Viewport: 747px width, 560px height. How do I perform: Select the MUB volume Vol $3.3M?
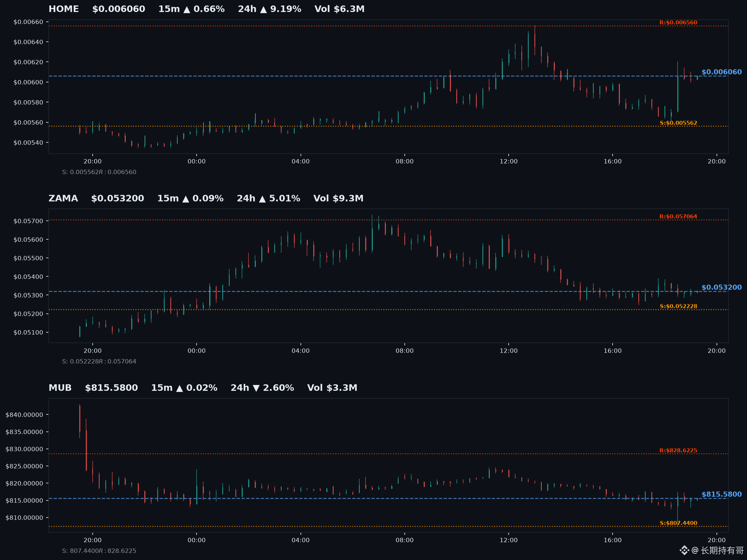[332, 388]
